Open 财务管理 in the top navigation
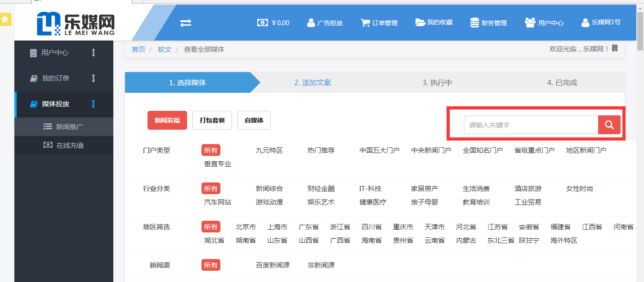The height and width of the screenshot is (282, 644). (488, 23)
